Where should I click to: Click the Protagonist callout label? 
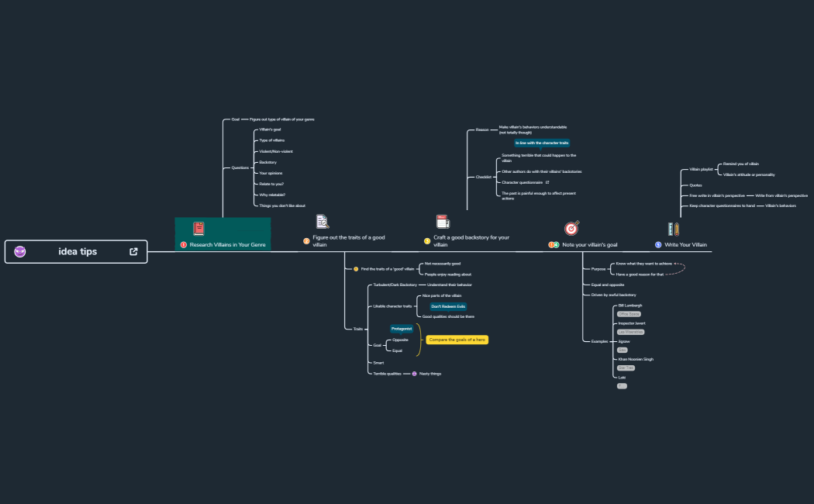[402, 329]
